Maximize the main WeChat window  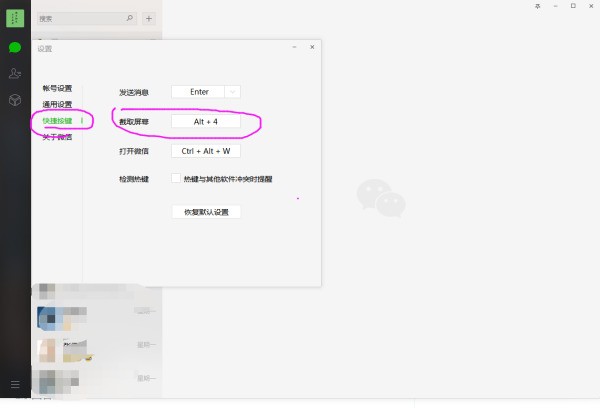tap(573, 6)
